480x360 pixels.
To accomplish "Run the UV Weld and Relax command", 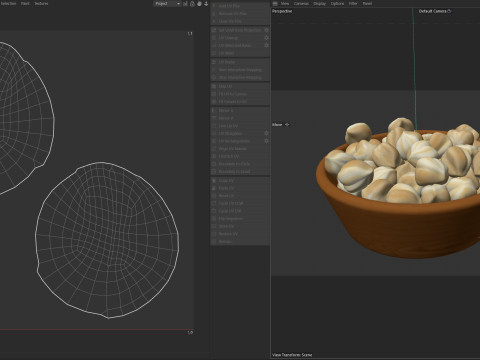I will [237, 45].
